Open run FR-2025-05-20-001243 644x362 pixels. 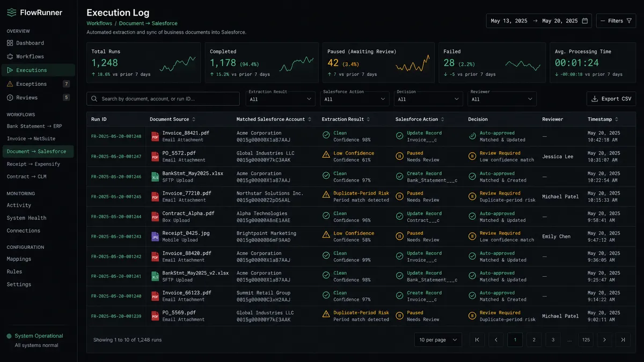(116, 237)
